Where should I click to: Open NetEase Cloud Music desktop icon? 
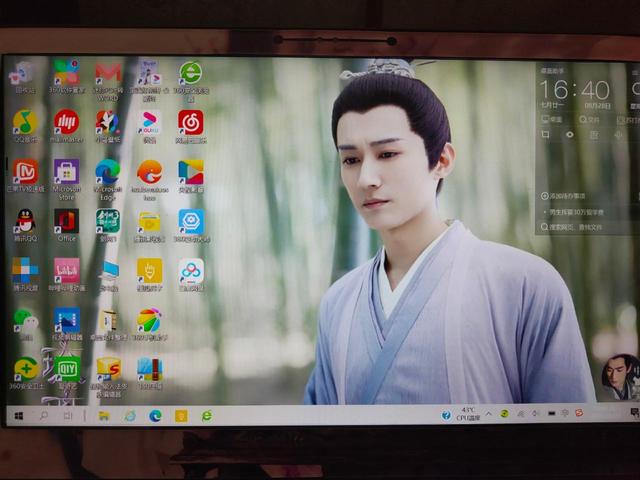click(x=190, y=122)
